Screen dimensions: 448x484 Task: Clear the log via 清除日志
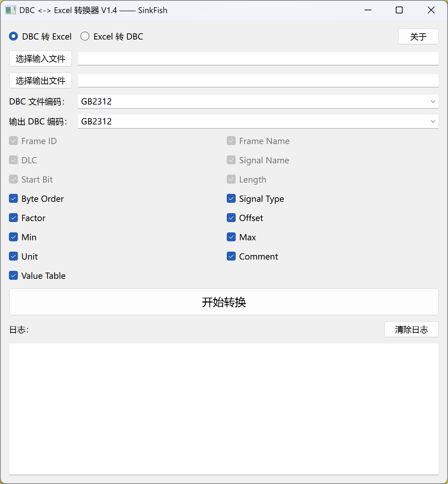coord(411,329)
